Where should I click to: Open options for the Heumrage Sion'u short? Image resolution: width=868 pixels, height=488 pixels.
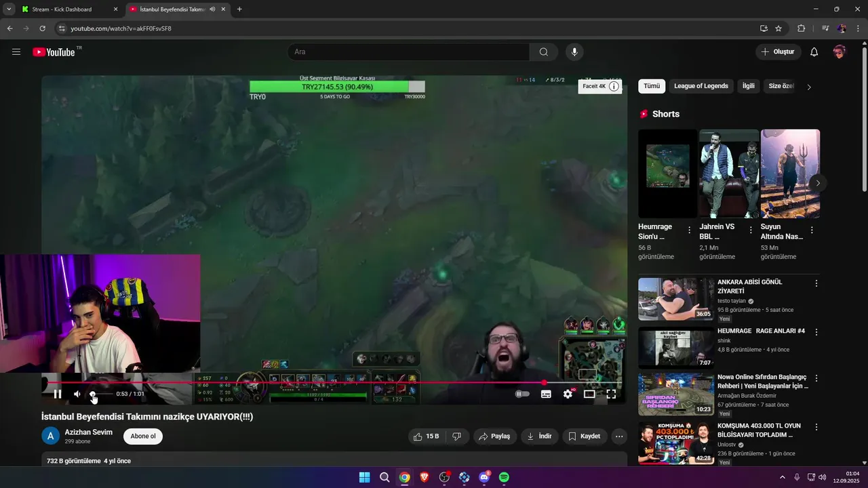click(x=690, y=230)
